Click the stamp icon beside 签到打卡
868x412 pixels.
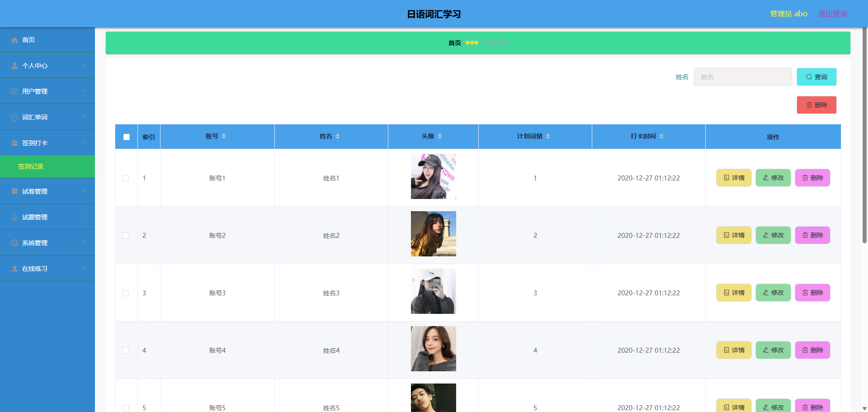[x=14, y=143]
